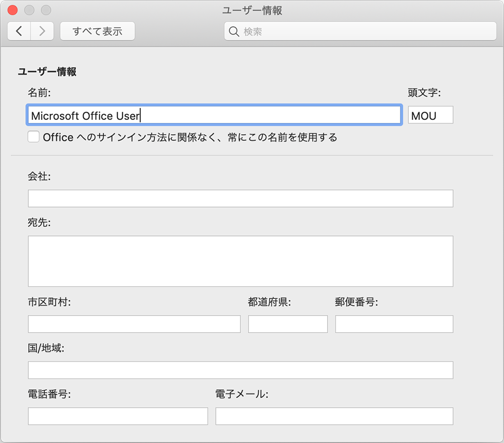Click the 国/地域 country input field
Screen dimensions: 504x443
coord(240,370)
